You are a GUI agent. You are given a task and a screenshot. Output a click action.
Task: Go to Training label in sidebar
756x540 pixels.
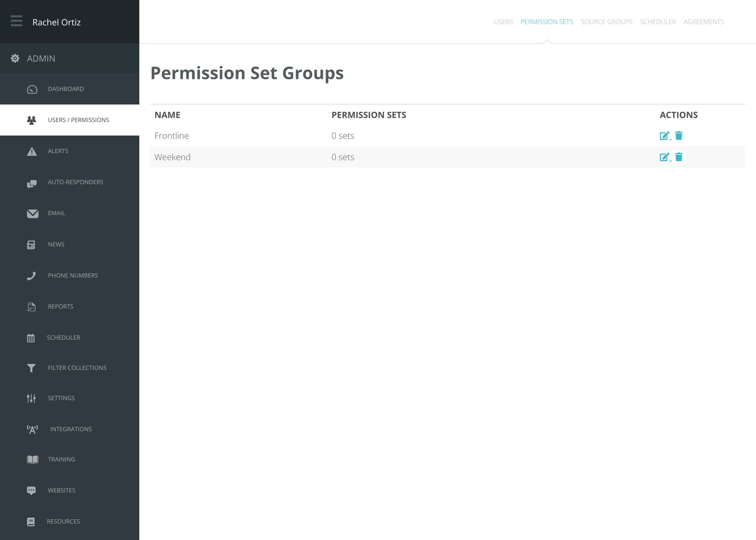[x=62, y=460]
